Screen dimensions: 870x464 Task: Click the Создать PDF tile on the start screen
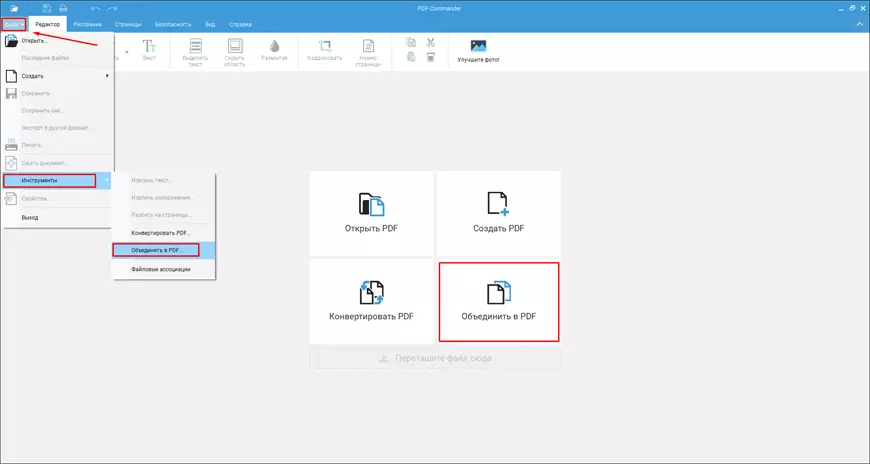click(x=498, y=213)
